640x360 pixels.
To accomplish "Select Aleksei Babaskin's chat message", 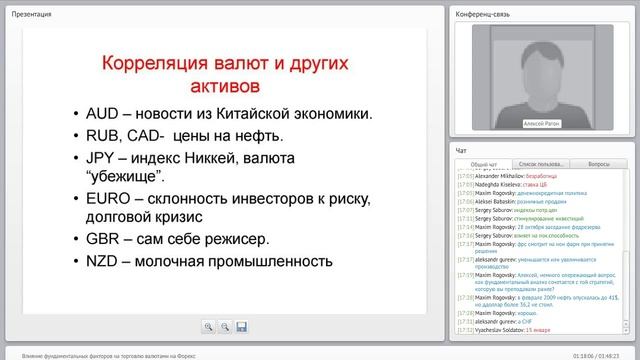I will (x=512, y=201).
